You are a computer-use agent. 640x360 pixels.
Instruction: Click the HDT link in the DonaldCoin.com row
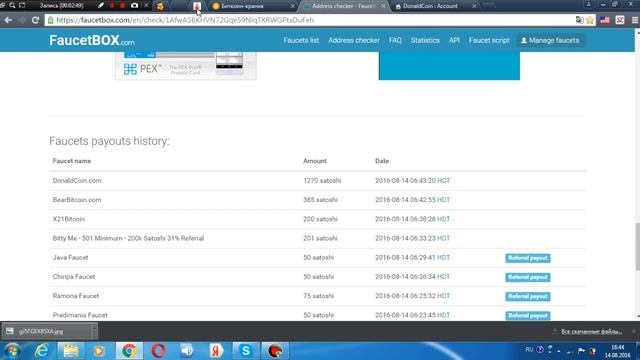tap(443, 180)
